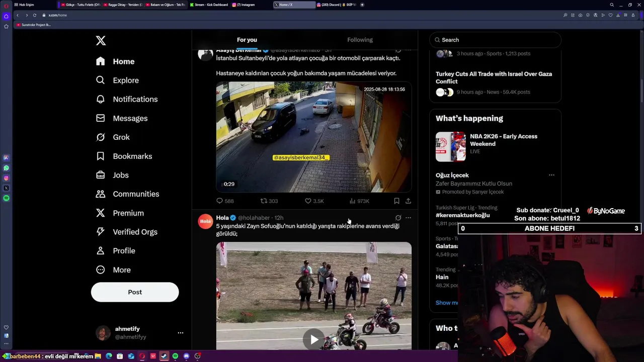Open the Sunstroke Project bookmark
Image resolution: width=644 pixels, height=362 pixels.
[33, 25]
